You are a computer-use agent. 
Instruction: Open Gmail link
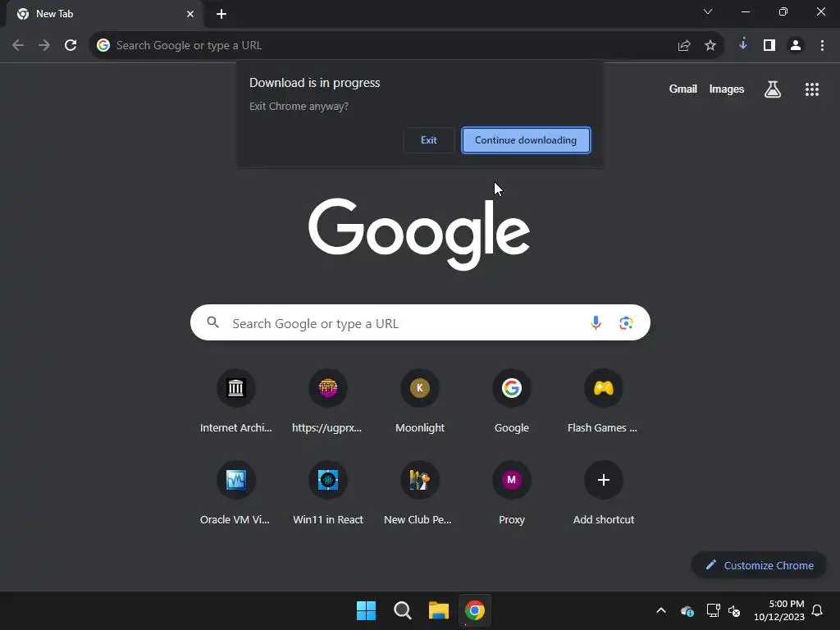click(683, 89)
